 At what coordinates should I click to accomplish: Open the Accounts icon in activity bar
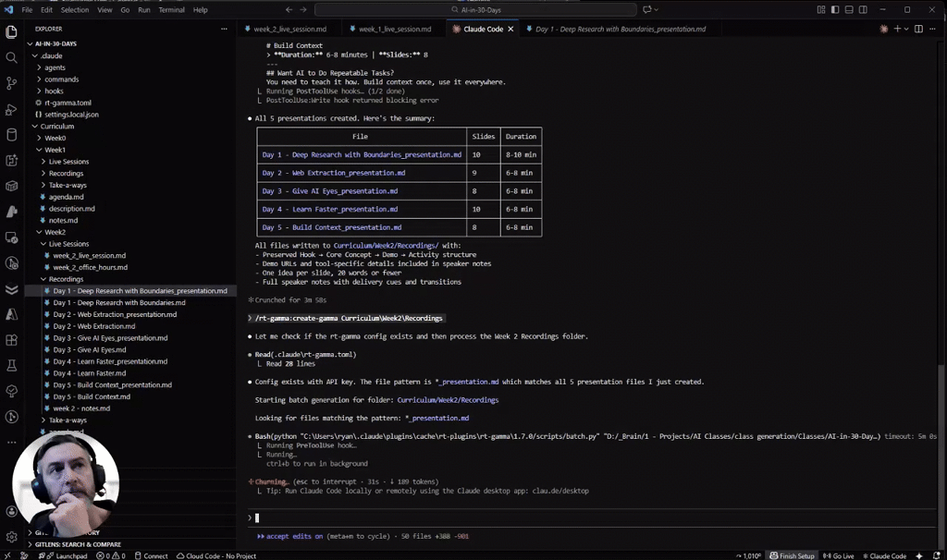(x=11, y=511)
